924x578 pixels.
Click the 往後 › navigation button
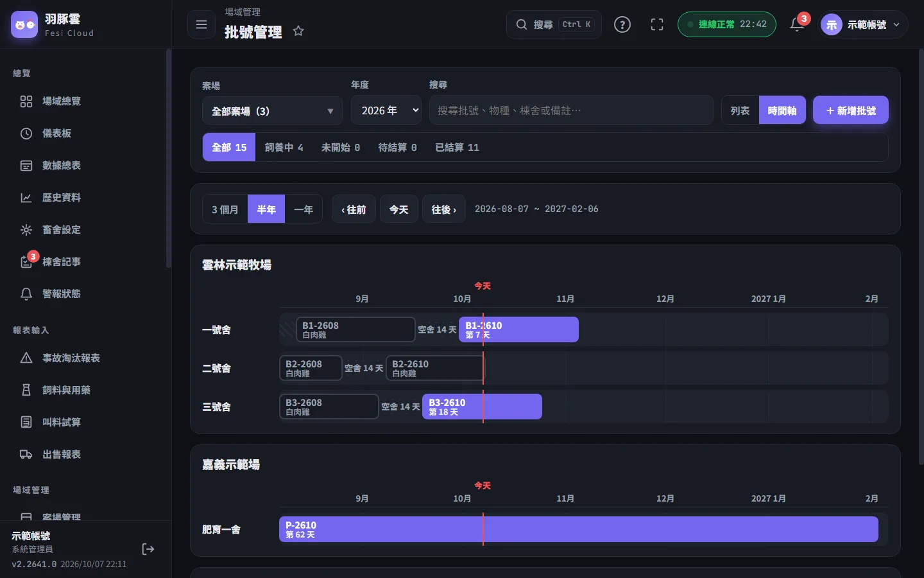coord(444,209)
